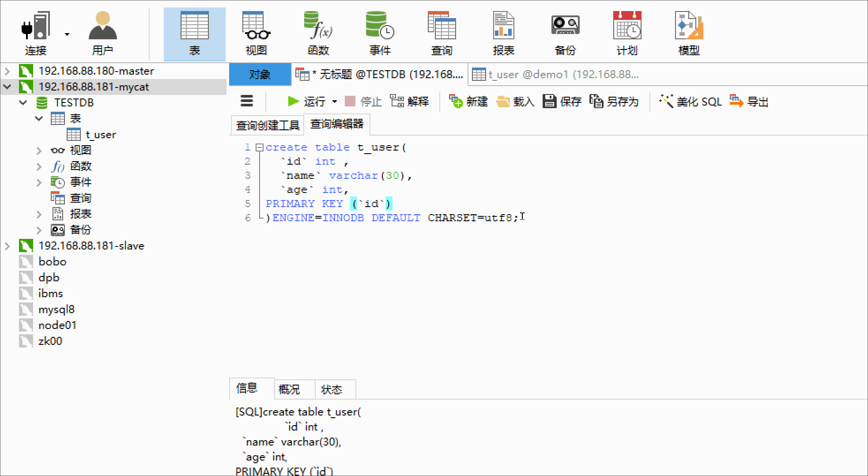Open the 连接 connection tool

[x=36, y=34]
